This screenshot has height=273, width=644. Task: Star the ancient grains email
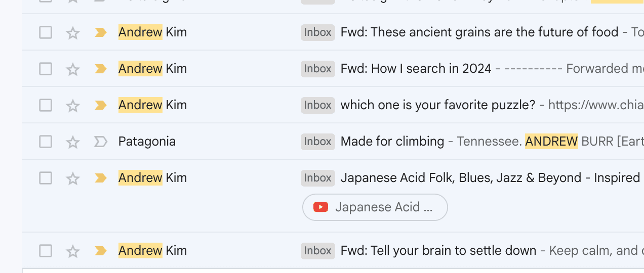click(x=73, y=33)
